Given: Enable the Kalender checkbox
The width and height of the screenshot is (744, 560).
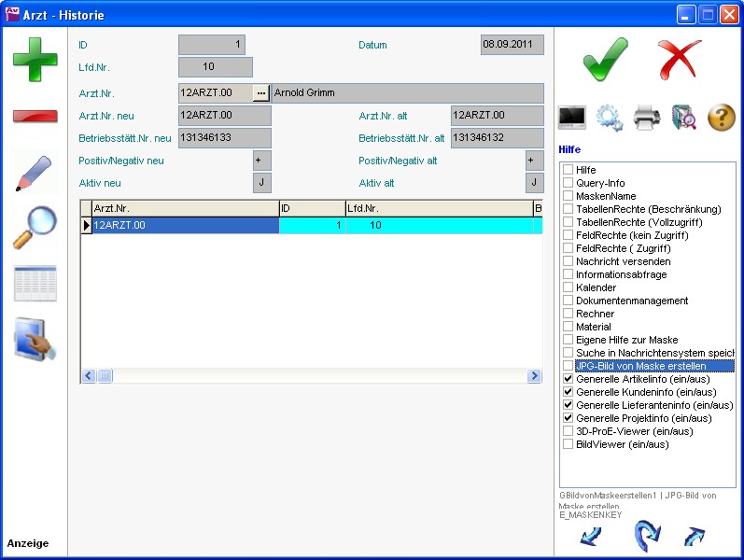Looking at the screenshot, I should tap(568, 288).
